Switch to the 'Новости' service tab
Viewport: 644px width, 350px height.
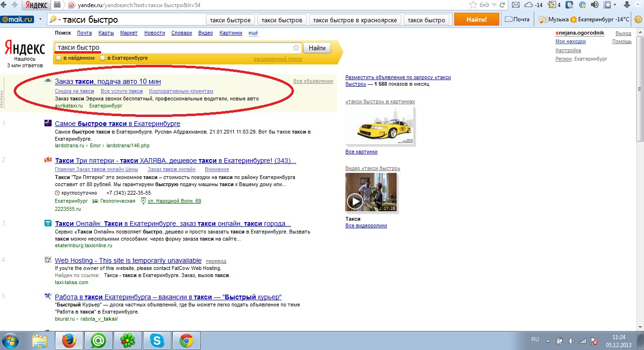tap(155, 33)
